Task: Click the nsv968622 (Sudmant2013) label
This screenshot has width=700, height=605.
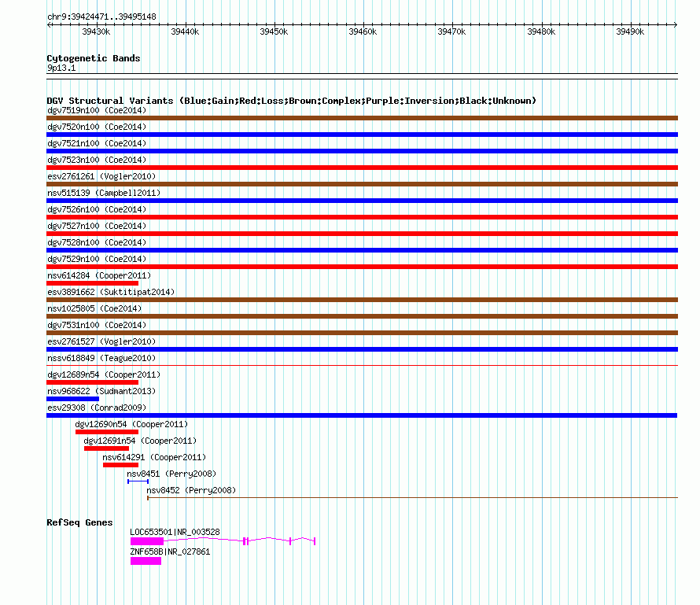Action: (x=101, y=391)
